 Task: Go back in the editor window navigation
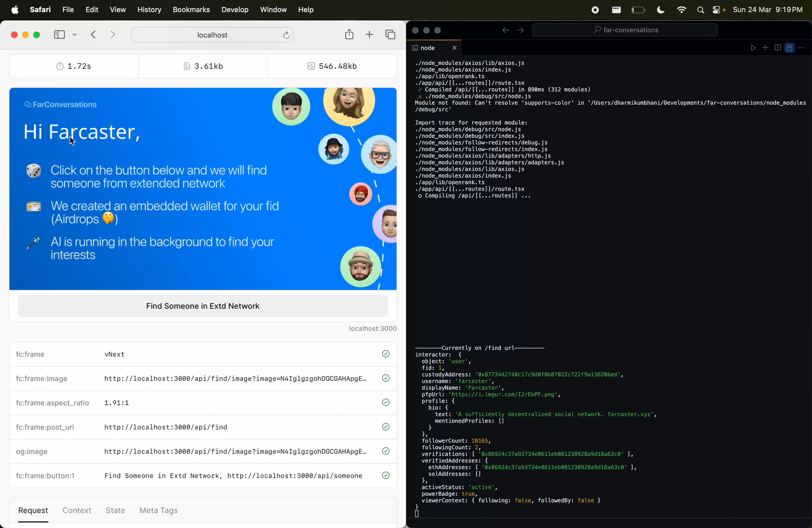pos(506,30)
